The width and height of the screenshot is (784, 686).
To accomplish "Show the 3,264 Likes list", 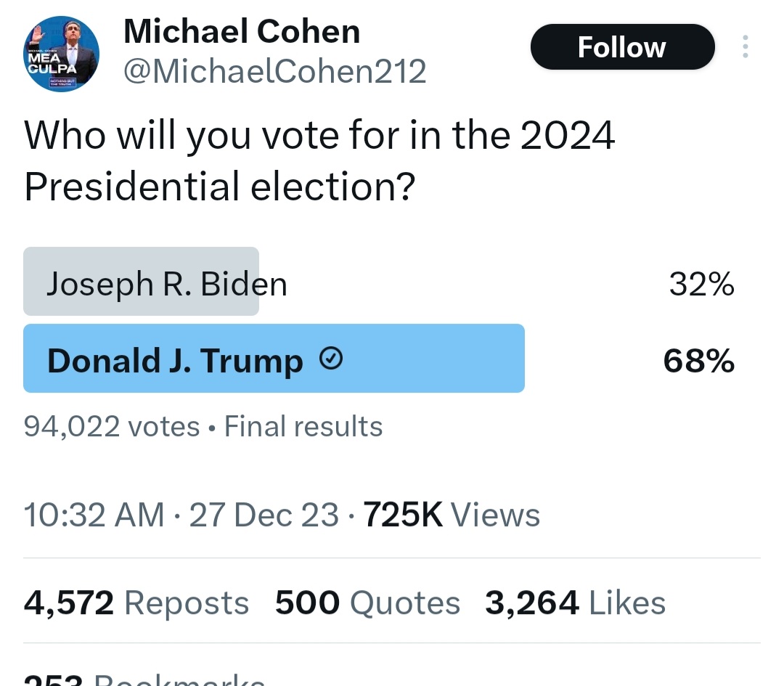I will pyautogui.click(x=575, y=603).
